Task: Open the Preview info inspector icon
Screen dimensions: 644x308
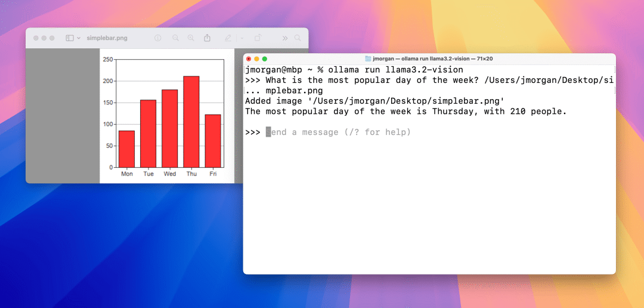Action: pos(157,38)
